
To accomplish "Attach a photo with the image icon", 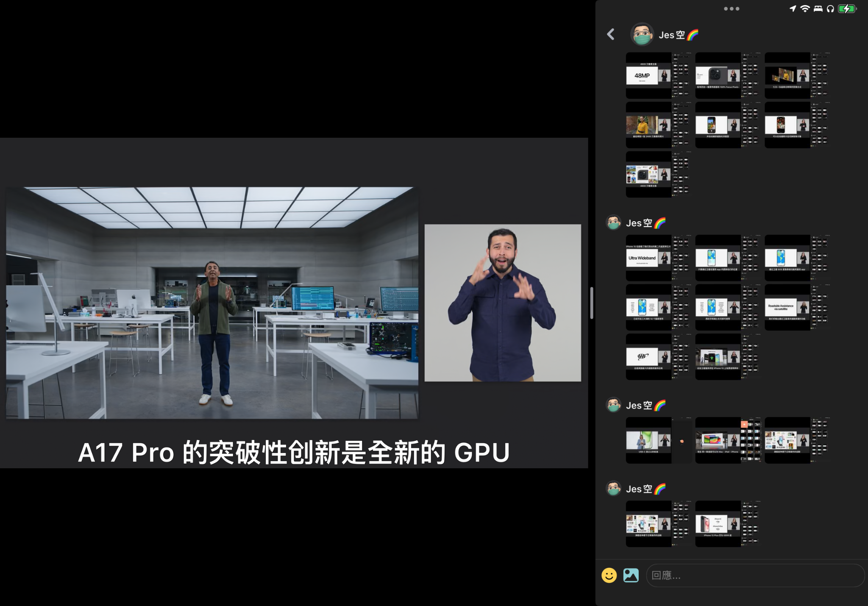I will (631, 575).
